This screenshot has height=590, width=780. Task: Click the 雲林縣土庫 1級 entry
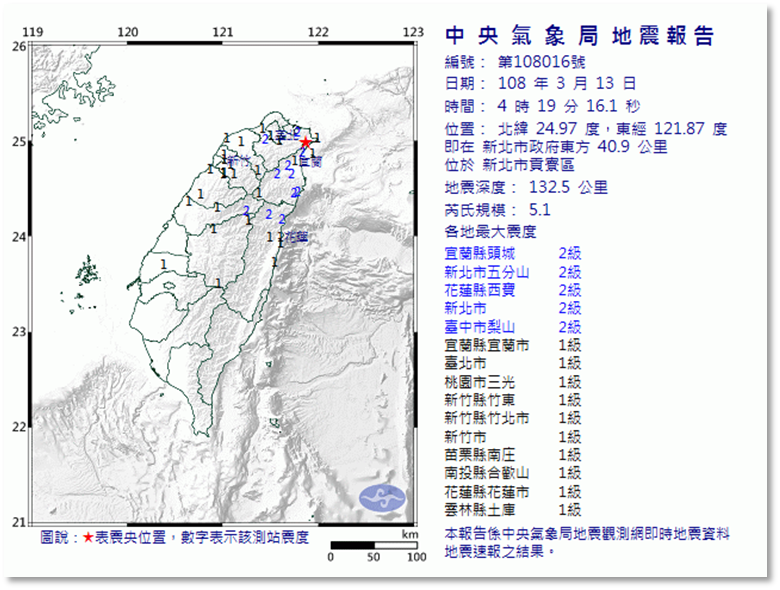point(512,510)
